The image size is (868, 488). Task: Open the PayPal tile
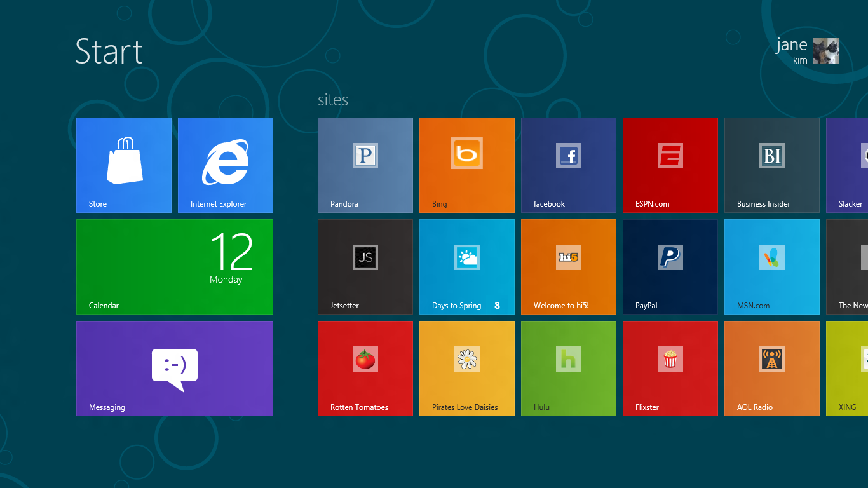coord(670,267)
